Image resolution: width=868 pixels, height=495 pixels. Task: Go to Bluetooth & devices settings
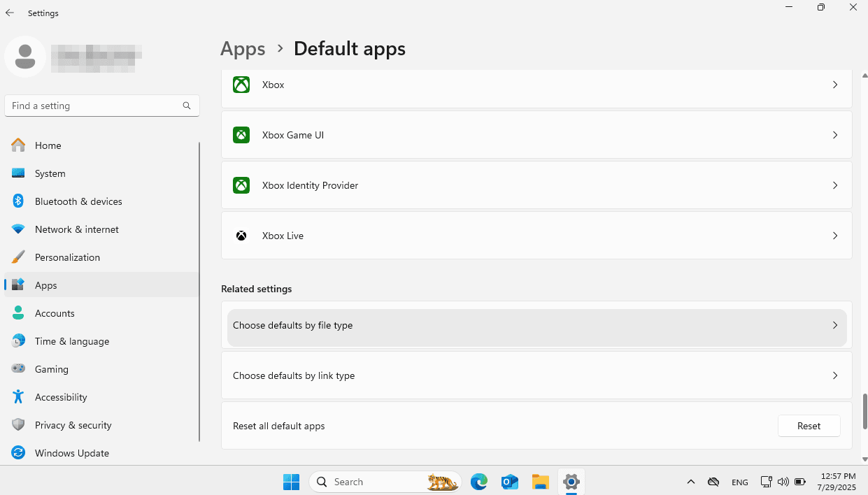pos(101,201)
